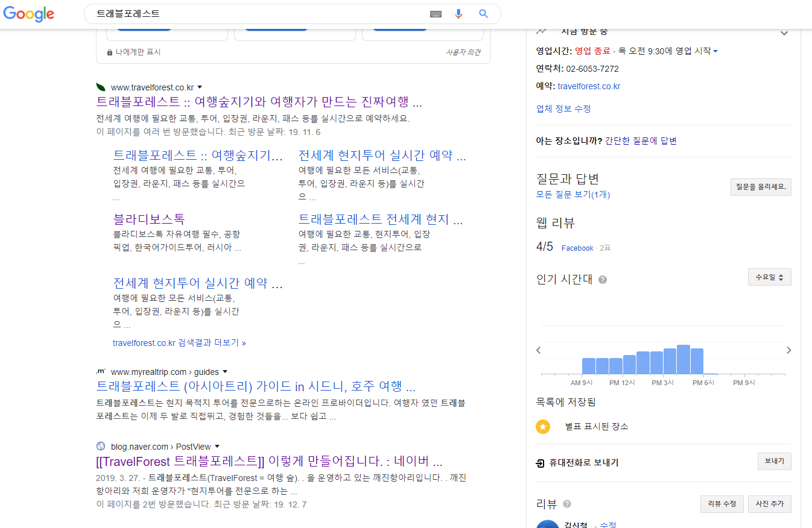
Task: Click the 목록에 저장됨 label
Action: [x=566, y=402]
